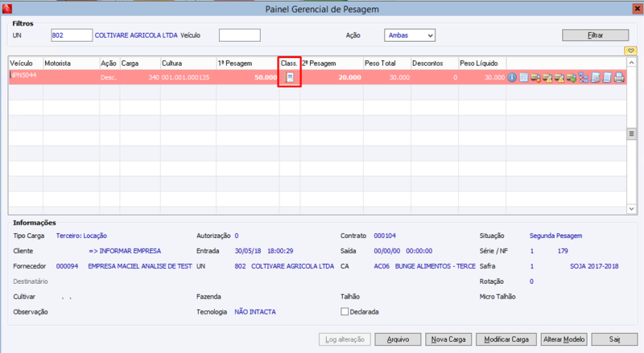Image resolution: width=644 pixels, height=353 pixels.
Task: Click the red application icon in title bar
Action: pos(7,9)
